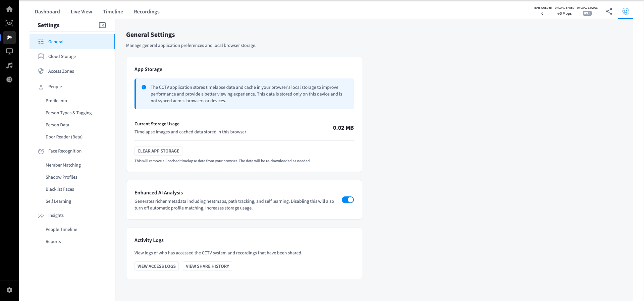Click the Activity Logs heading
644x301 pixels.
pyautogui.click(x=149, y=240)
